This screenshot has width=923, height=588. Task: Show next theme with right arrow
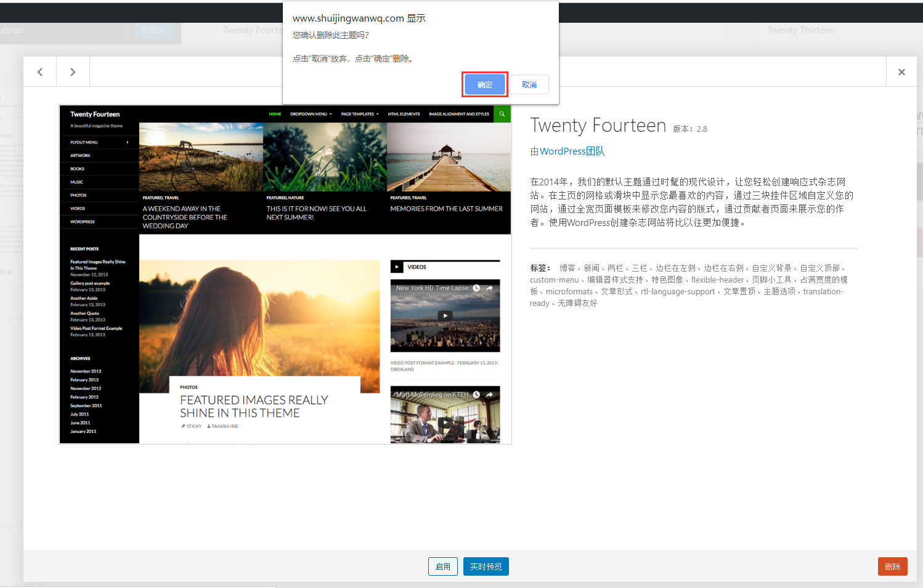pyautogui.click(x=73, y=72)
